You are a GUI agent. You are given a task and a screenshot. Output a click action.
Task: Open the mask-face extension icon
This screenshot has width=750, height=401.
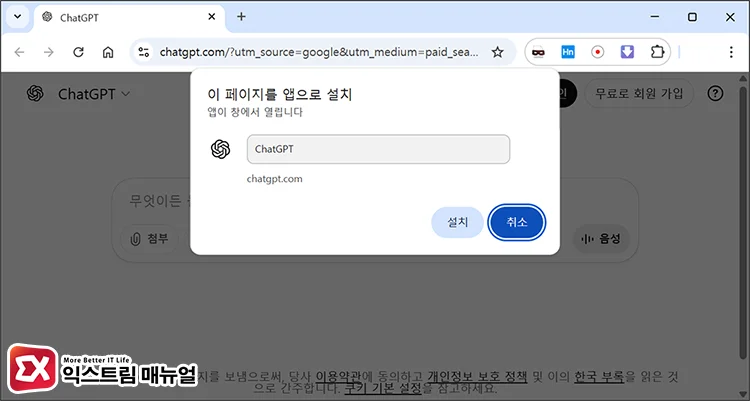coord(538,52)
